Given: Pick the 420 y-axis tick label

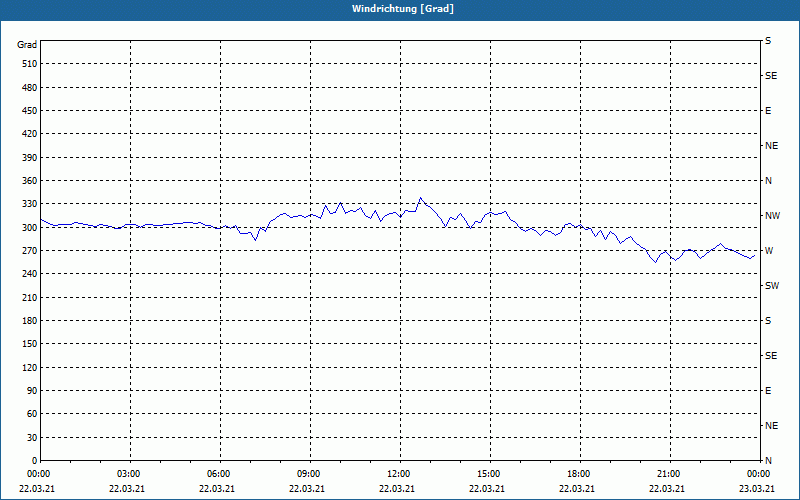Looking at the screenshot, I should point(30,134).
